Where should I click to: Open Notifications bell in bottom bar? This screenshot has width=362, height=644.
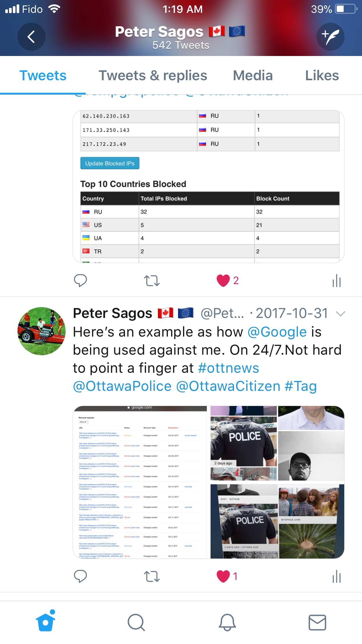pyautogui.click(x=227, y=623)
